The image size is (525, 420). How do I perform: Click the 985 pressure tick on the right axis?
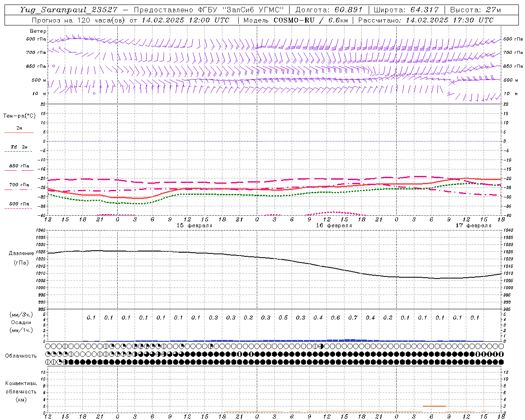(x=507, y=309)
